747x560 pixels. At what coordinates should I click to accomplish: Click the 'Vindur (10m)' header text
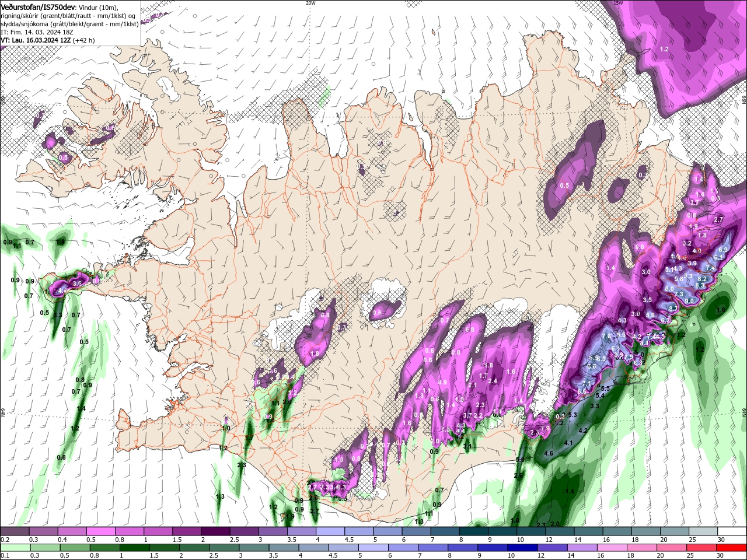point(98,8)
